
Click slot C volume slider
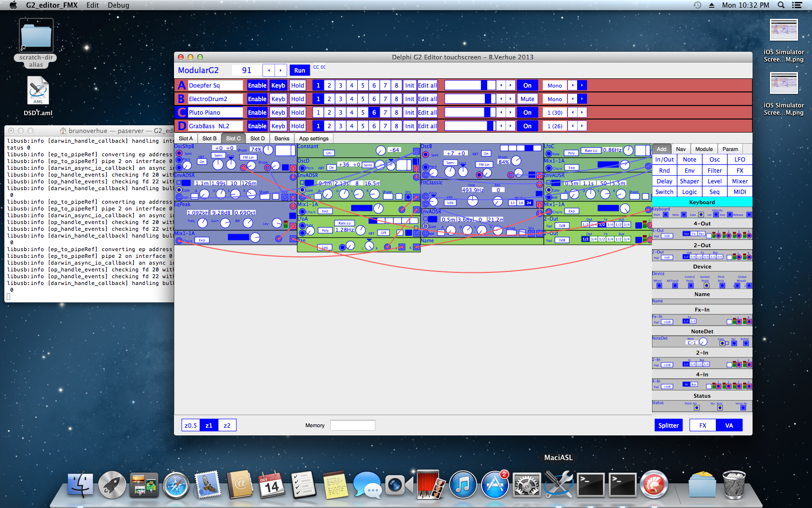tap(470, 112)
